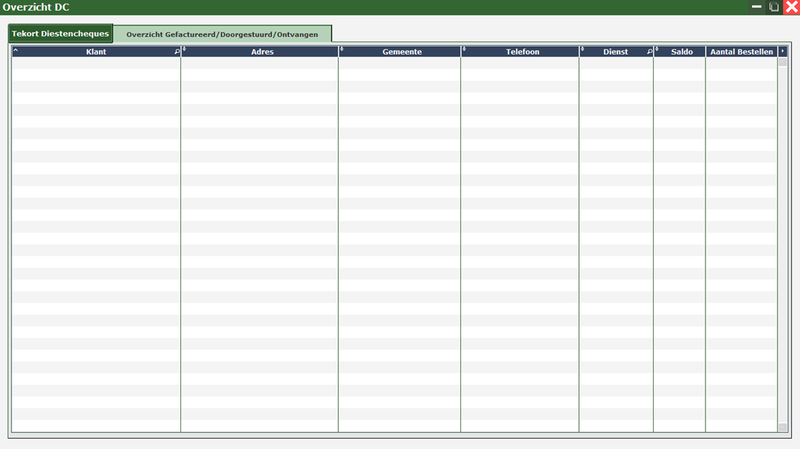Select the Klant column header
This screenshot has height=449, width=800.
click(x=96, y=51)
